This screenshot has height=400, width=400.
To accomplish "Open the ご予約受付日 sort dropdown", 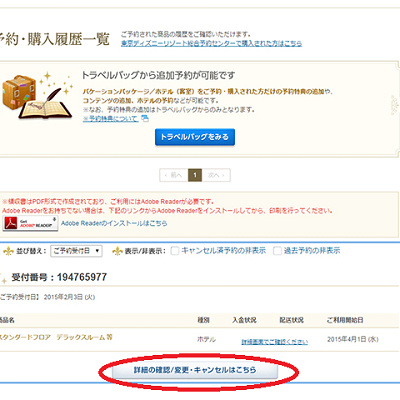I will (x=76, y=251).
